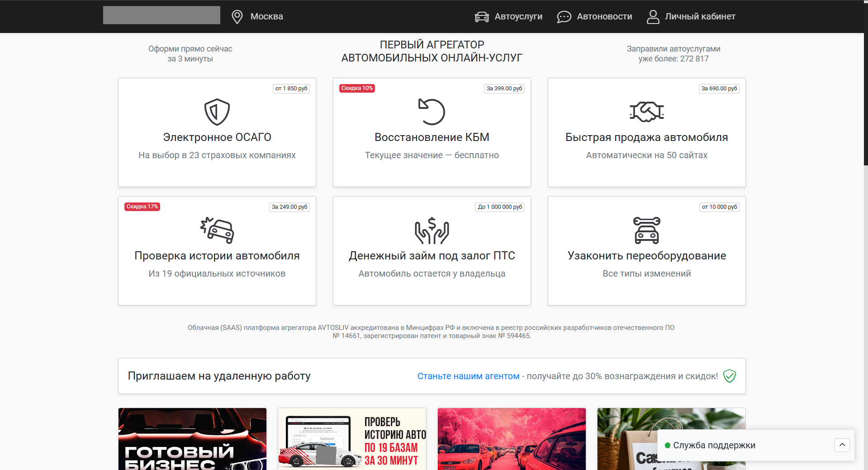This screenshot has height=470, width=868.
Task: Open the Проверка истории автомобиля title
Action: click(217, 256)
